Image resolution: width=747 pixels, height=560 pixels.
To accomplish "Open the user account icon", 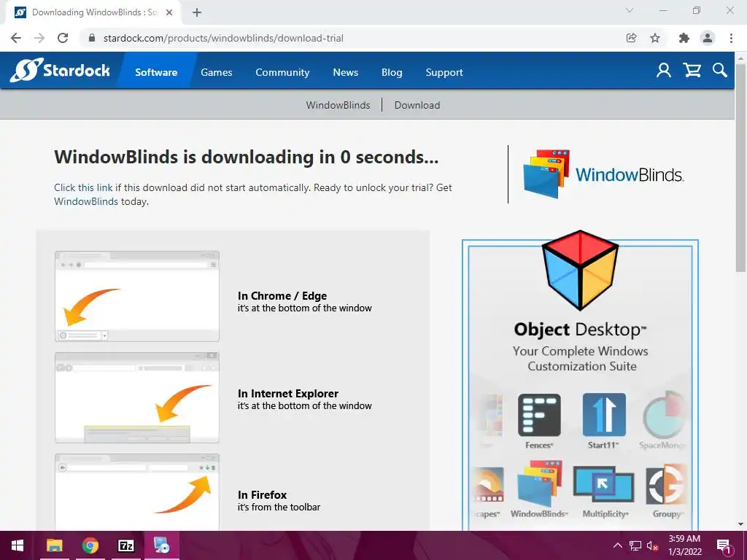I will click(x=664, y=71).
